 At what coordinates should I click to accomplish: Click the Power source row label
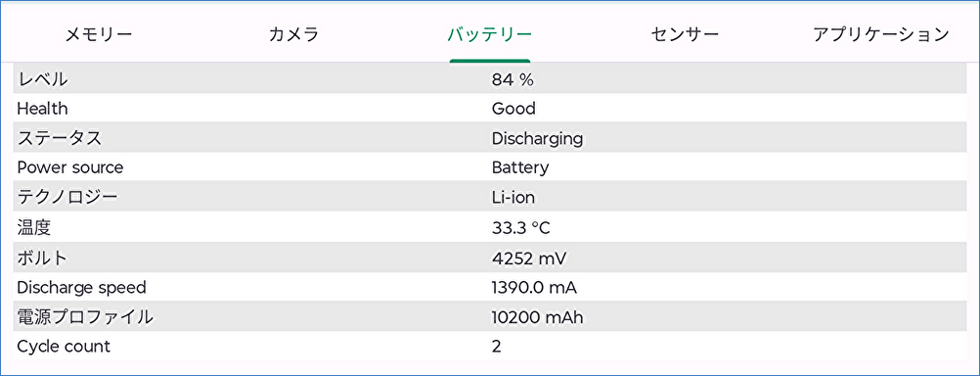tap(70, 167)
